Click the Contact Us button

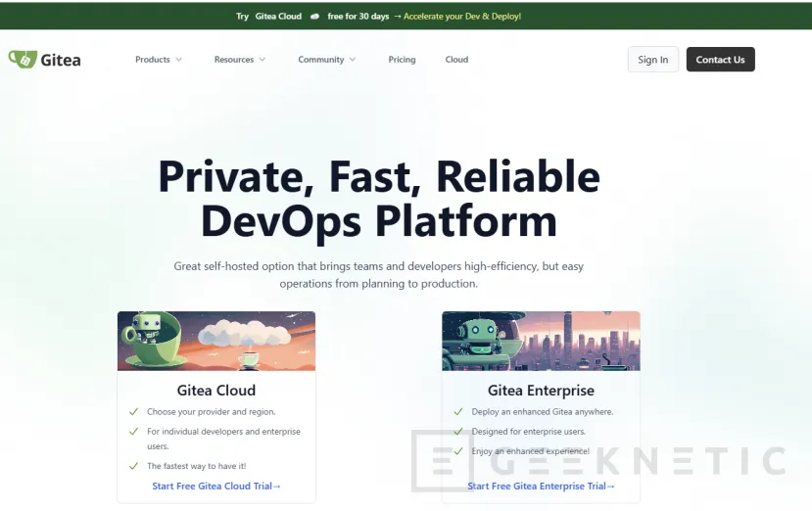pos(720,60)
